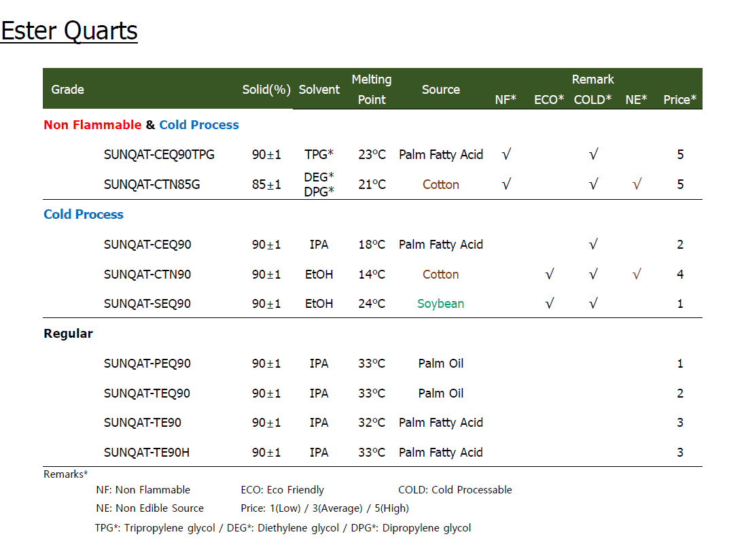Click the green Soybean source text
Viewport: 744px width, 560px height.
tap(440, 304)
